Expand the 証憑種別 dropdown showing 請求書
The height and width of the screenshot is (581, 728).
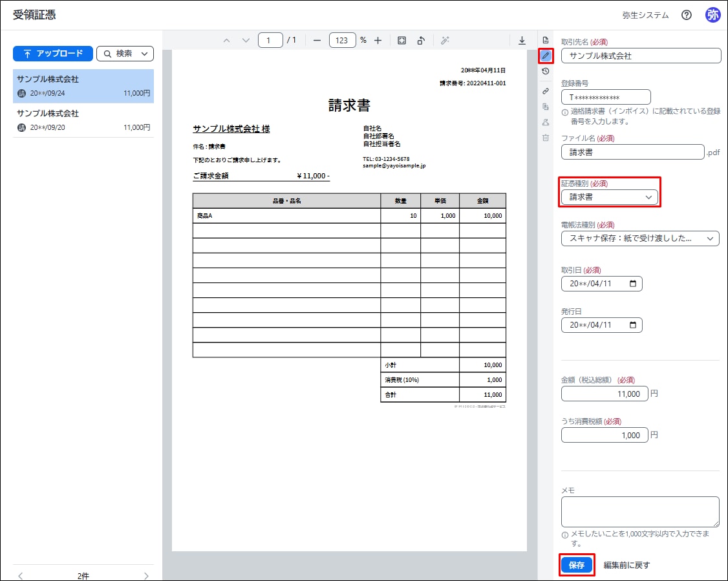pos(609,197)
